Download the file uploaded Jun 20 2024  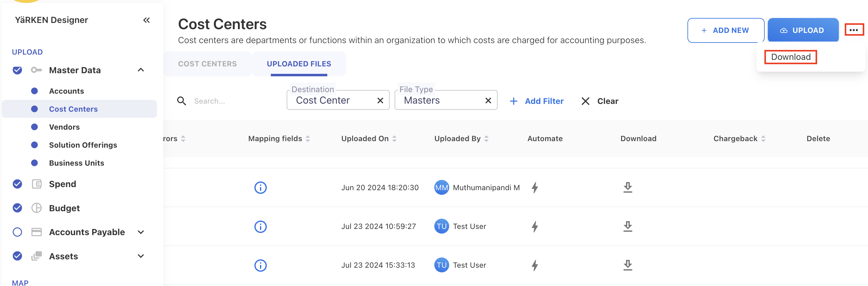click(x=627, y=187)
